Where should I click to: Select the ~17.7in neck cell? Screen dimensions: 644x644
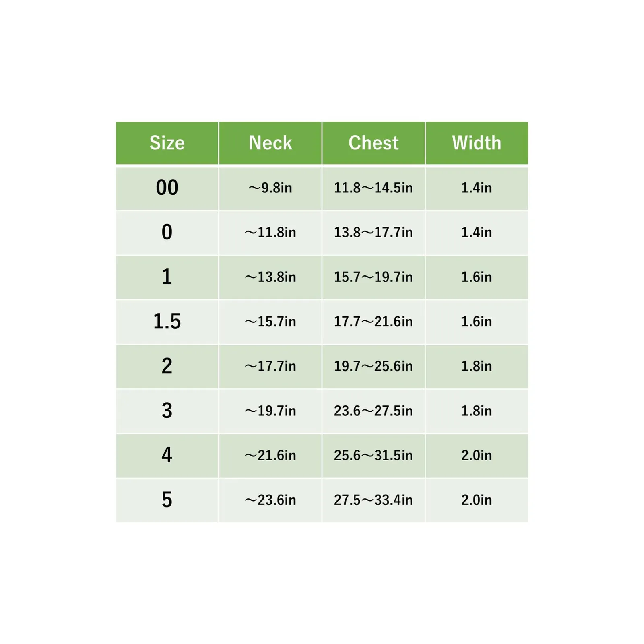[270, 366]
